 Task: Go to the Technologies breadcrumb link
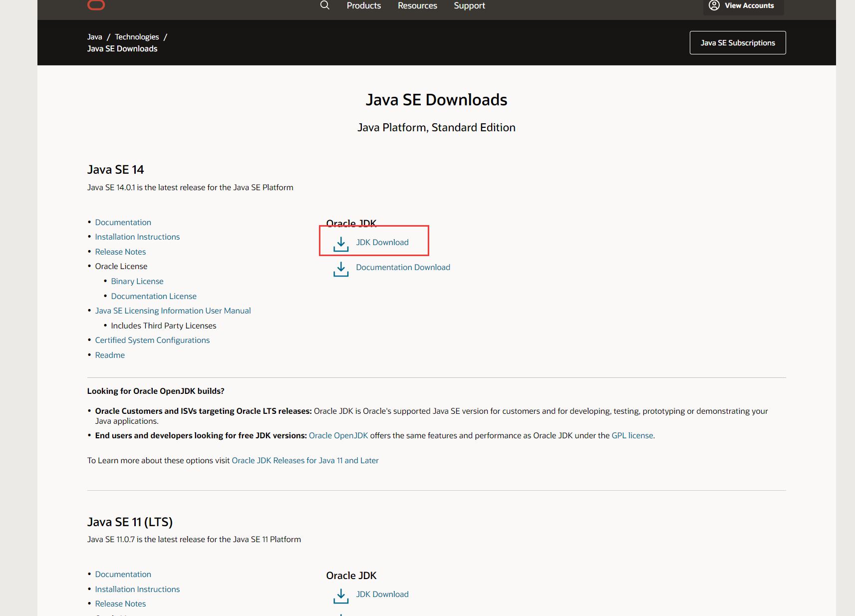(137, 37)
